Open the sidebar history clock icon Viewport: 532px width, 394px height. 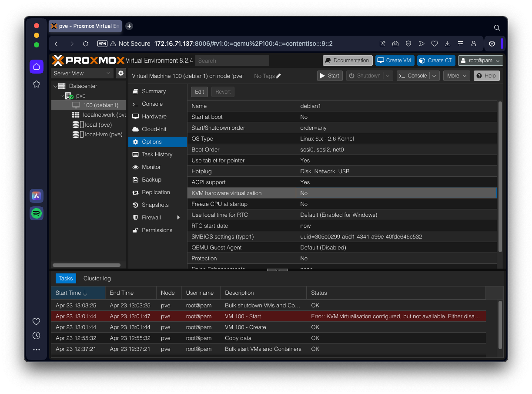[37, 335]
